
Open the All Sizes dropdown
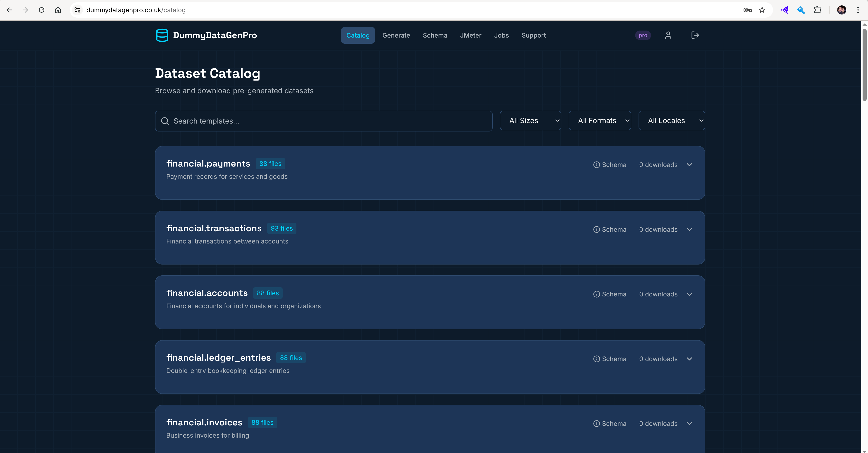click(x=530, y=120)
